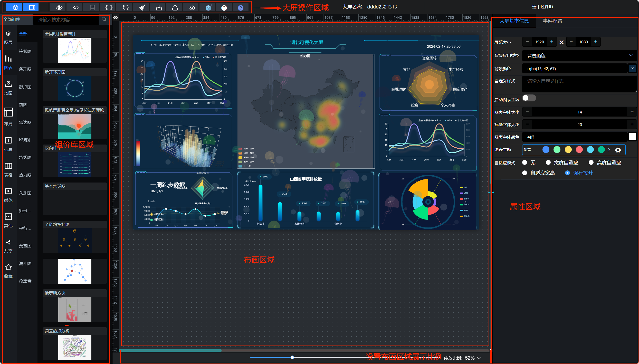Select the 饼图 component category
Viewport: 639px width, 364px height.
23,104
